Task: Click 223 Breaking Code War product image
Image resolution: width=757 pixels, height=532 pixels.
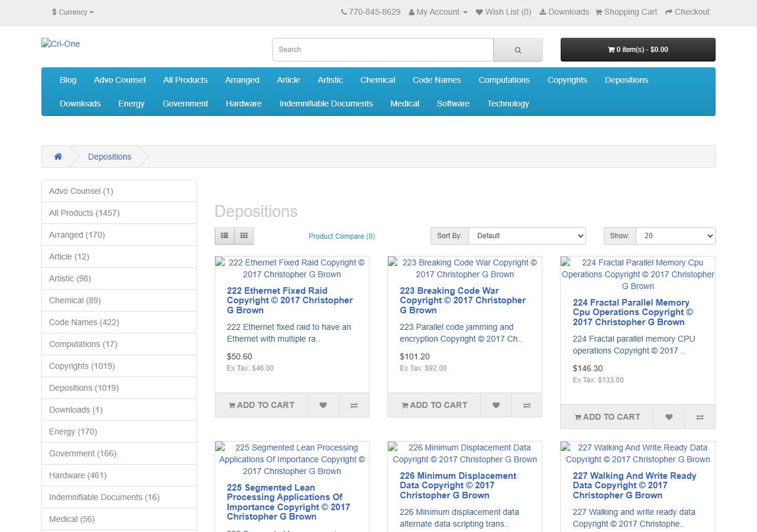Action: (465, 268)
